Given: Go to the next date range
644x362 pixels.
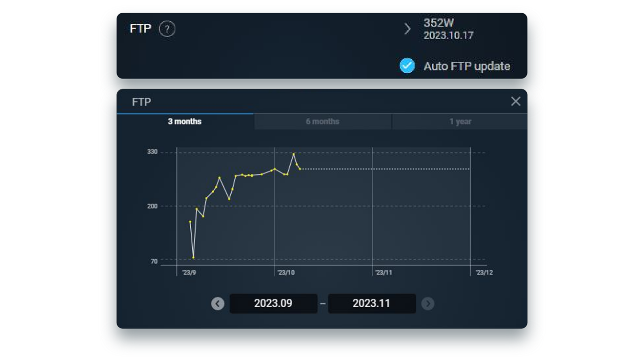Looking at the screenshot, I should pos(427,303).
